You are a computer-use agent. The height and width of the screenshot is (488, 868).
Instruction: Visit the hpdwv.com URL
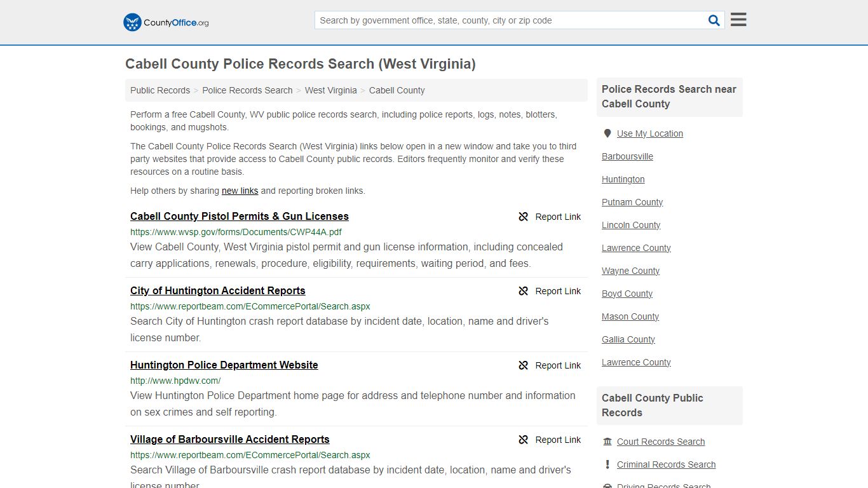[x=175, y=381]
